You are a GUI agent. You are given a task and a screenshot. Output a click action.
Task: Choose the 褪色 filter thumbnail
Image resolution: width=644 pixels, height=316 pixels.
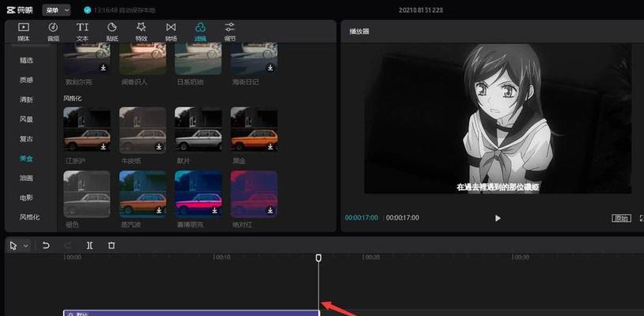pos(87,194)
